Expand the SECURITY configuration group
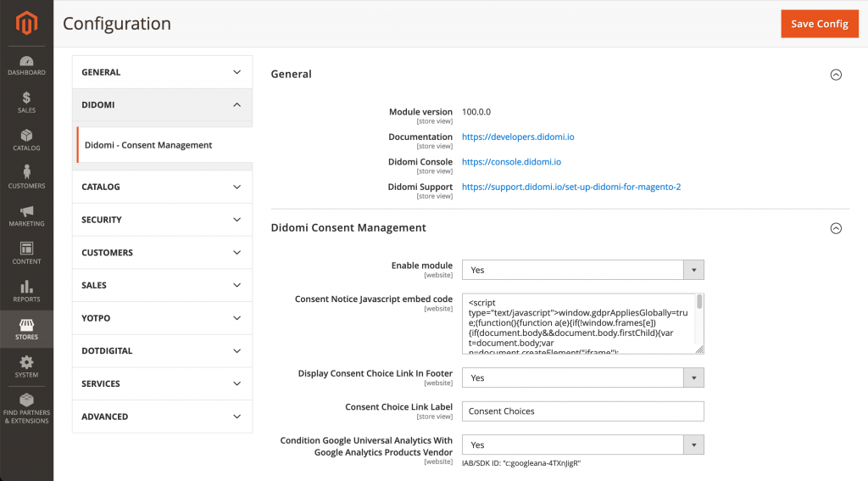 pos(162,220)
